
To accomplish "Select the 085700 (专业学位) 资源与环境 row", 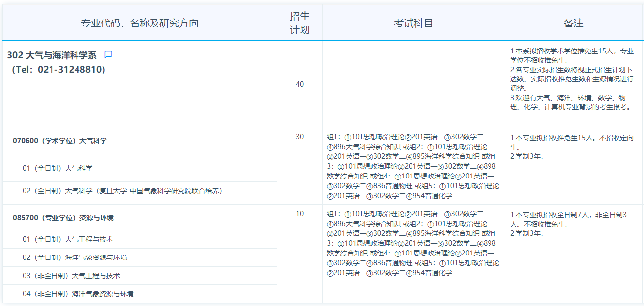I will pos(63,218).
